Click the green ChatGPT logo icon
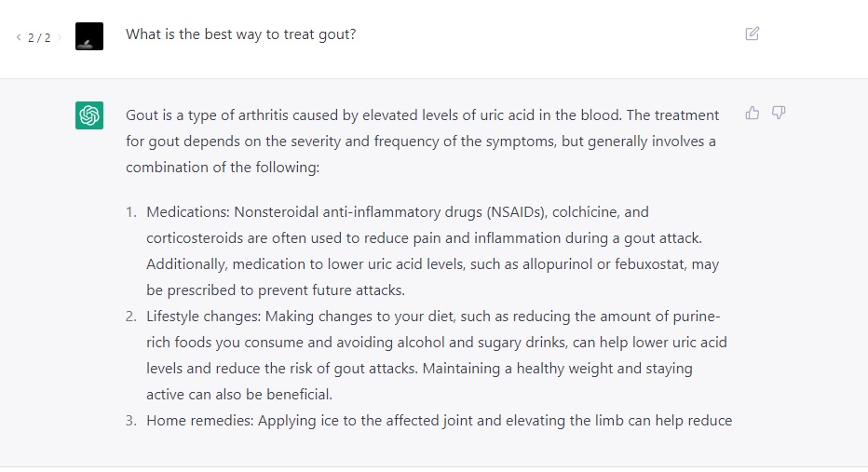868x472 pixels. click(x=89, y=115)
